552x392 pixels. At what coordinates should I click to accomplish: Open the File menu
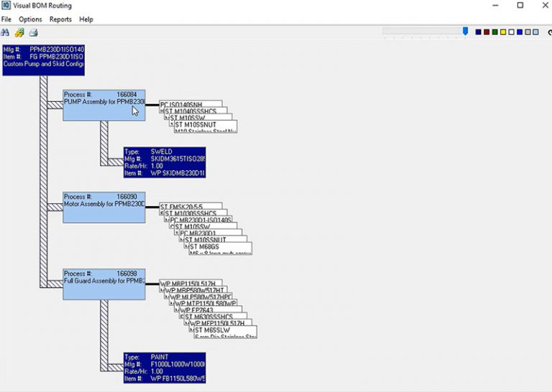click(x=6, y=19)
